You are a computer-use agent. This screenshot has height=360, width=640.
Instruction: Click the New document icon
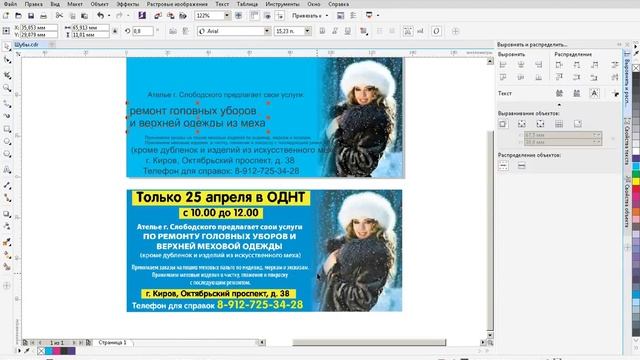pyautogui.click(x=6, y=16)
